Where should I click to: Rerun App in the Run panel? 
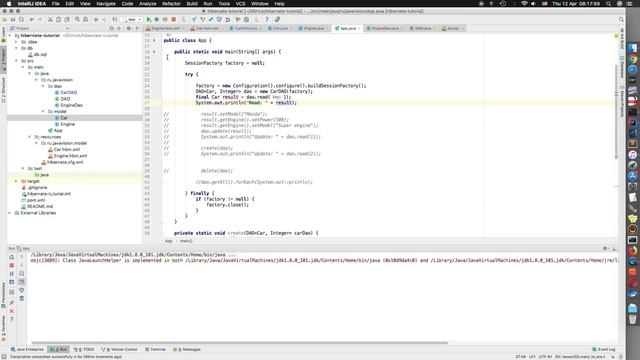[11, 257]
